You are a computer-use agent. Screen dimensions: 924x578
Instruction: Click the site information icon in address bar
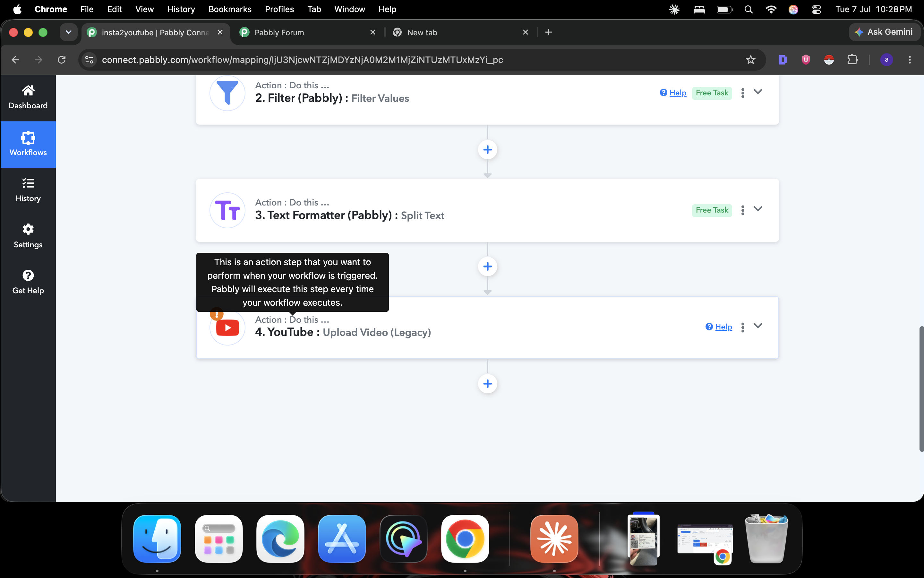(x=89, y=60)
